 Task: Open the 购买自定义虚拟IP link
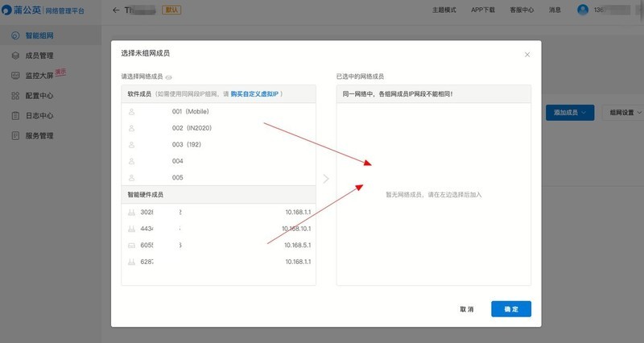(254, 94)
